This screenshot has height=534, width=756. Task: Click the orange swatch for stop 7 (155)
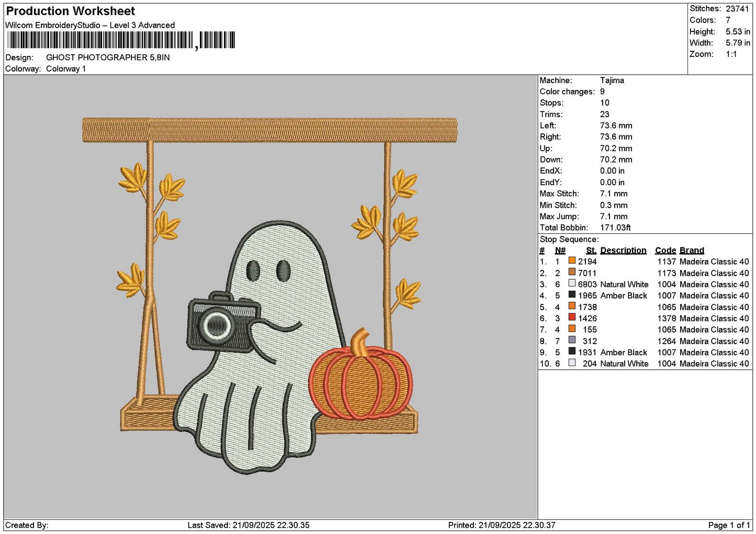tap(572, 328)
